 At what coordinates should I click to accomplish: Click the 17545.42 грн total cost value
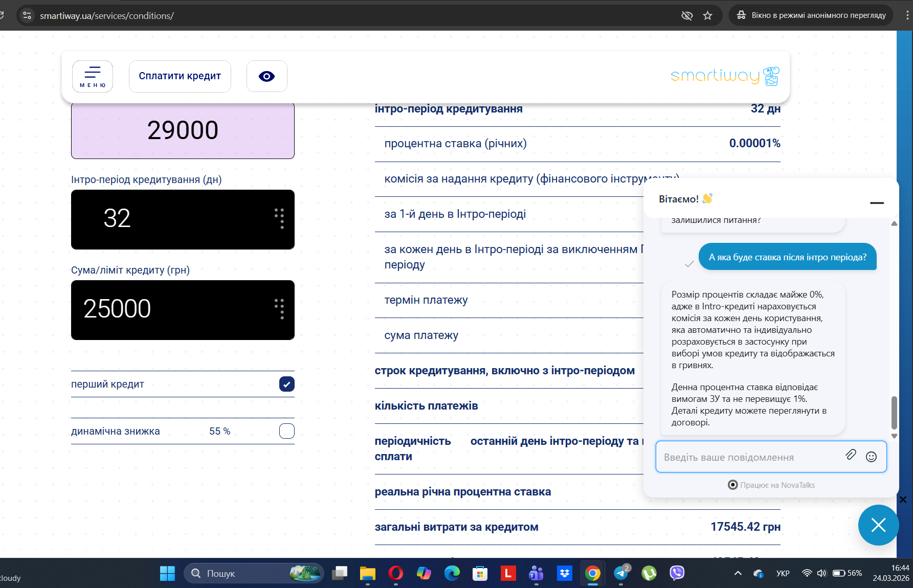coord(746,527)
